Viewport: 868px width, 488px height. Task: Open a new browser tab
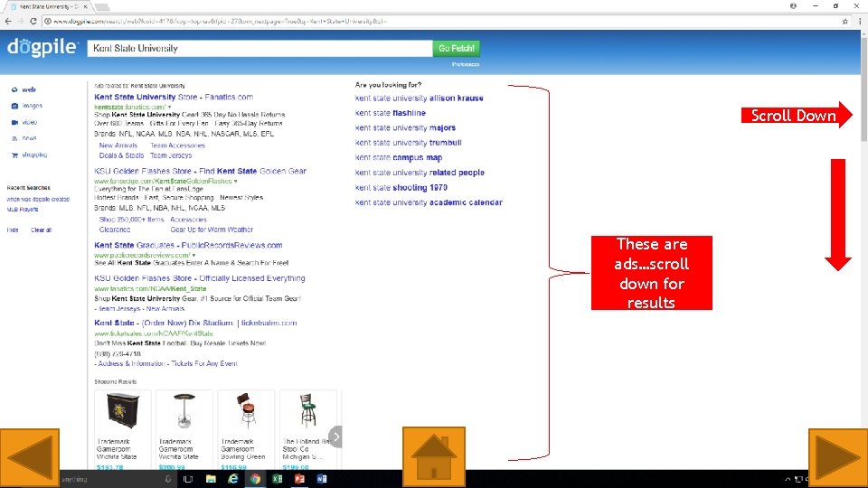102,7
